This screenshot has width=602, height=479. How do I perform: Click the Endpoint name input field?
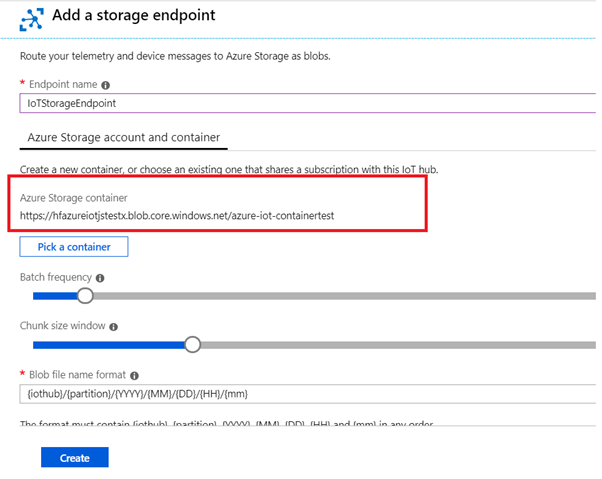coord(308,103)
